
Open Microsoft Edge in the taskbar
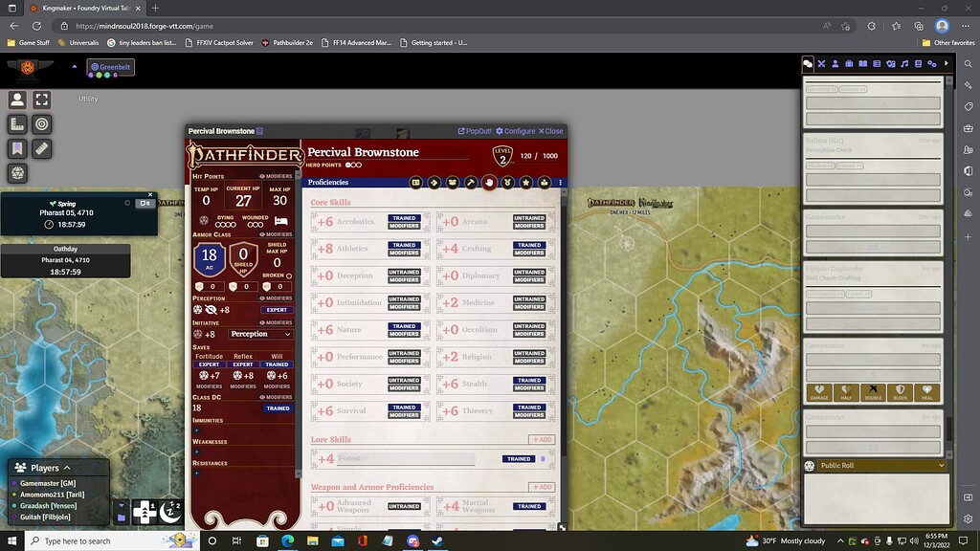(287, 541)
